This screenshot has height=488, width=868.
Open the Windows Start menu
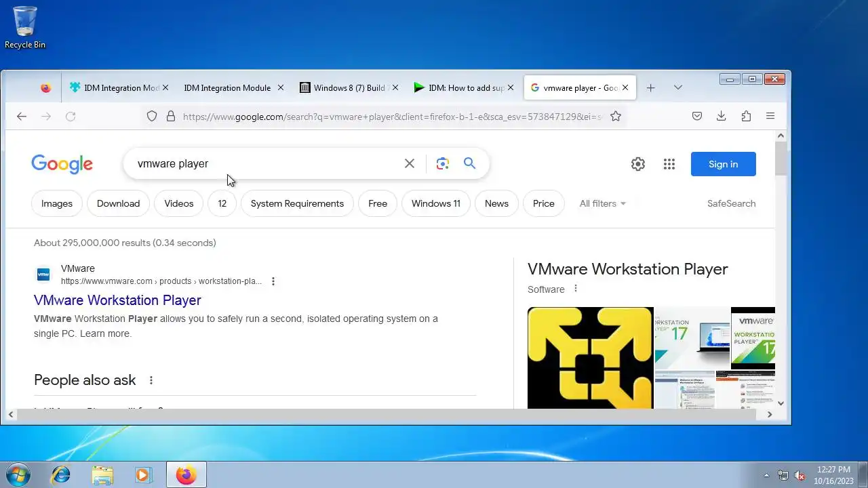pos(17,474)
